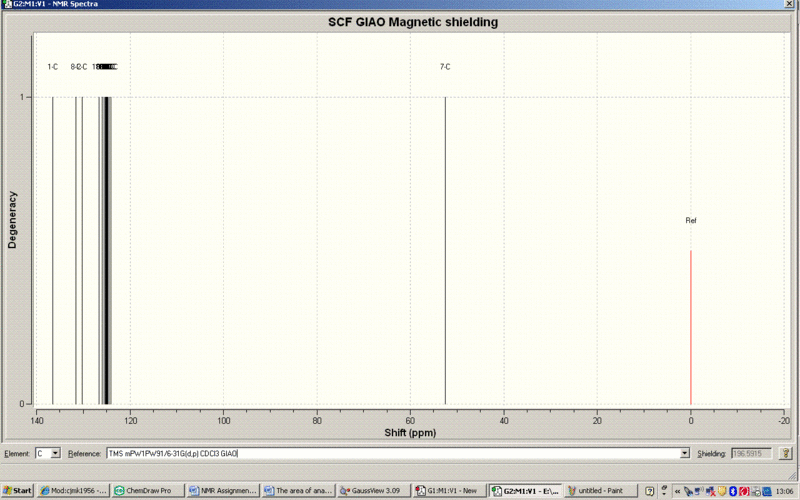This screenshot has width=800, height=500.
Task: Open the Windows Start button
Action: pos(17,491)
